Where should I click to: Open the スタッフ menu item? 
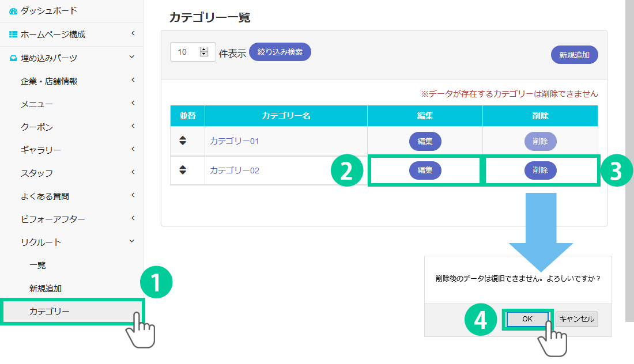tap(37, 173)
